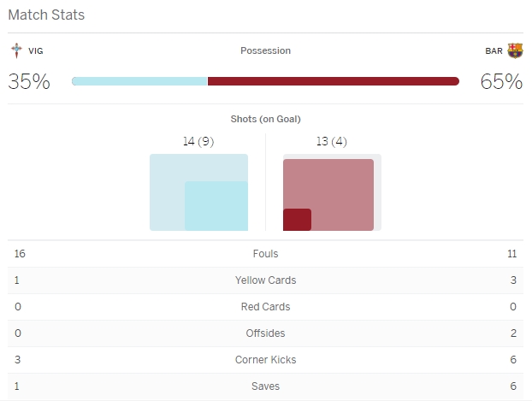Click the 65% possession value

click(502, 82)
